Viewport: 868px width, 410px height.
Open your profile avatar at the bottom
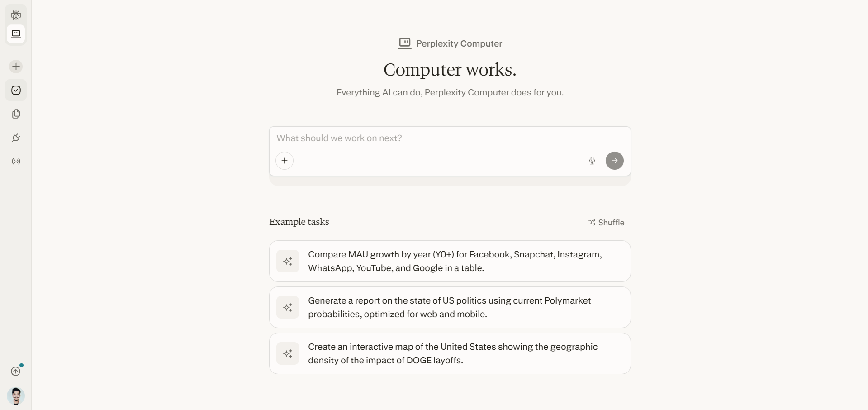click(16, 396)
